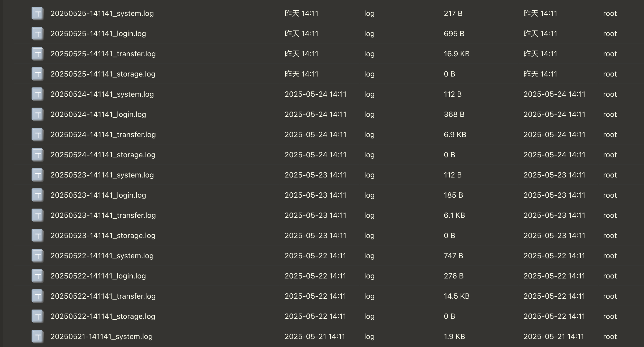Image resolution: width=644 pixels, height=347 pixels.
Task: Click the icon beside 20250525-141141_transfer.log
Action: click(x=38, y=54)
